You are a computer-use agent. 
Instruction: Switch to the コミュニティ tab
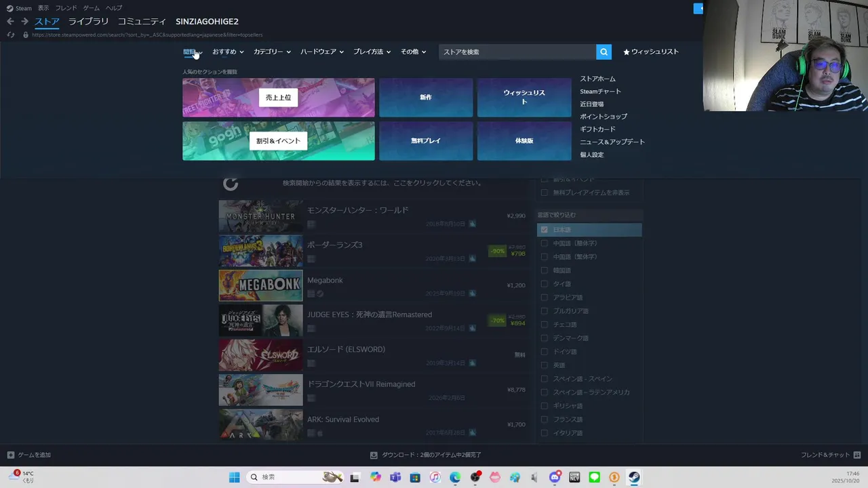[x=142, y=22]
